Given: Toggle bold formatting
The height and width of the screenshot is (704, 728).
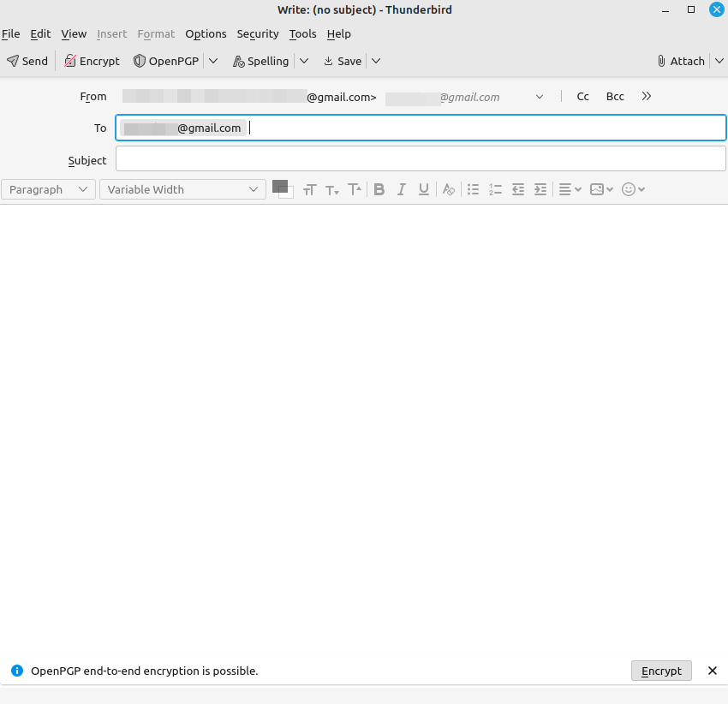Looking at the screenshot, I should pos(379,189).
